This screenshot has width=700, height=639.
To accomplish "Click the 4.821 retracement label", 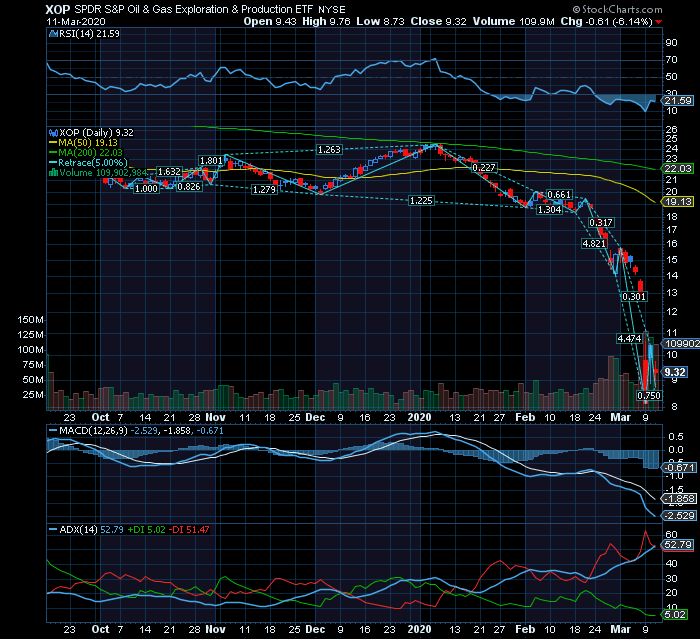I will [x=594, y=243].
